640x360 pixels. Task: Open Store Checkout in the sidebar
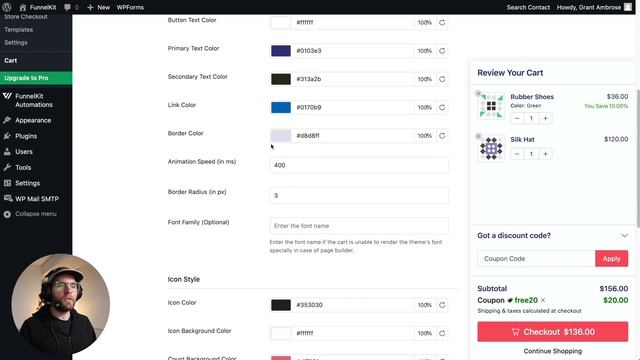click(26, 17)
